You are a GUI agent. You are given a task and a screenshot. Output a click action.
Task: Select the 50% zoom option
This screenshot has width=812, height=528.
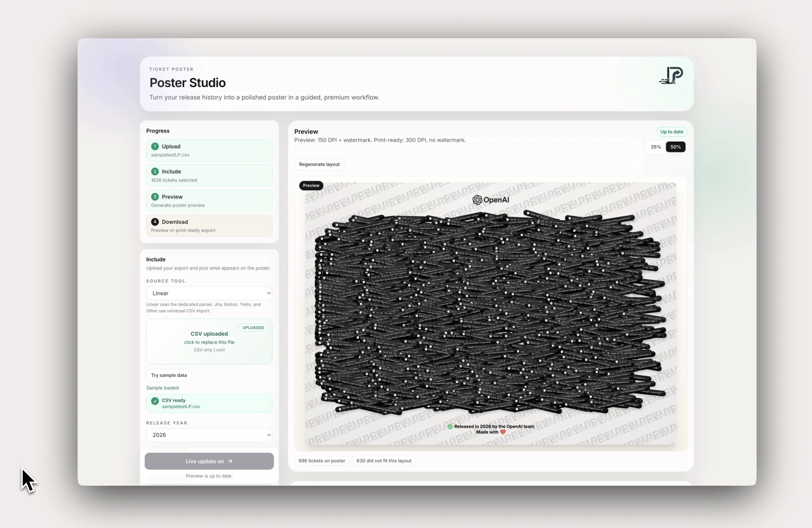675,147
